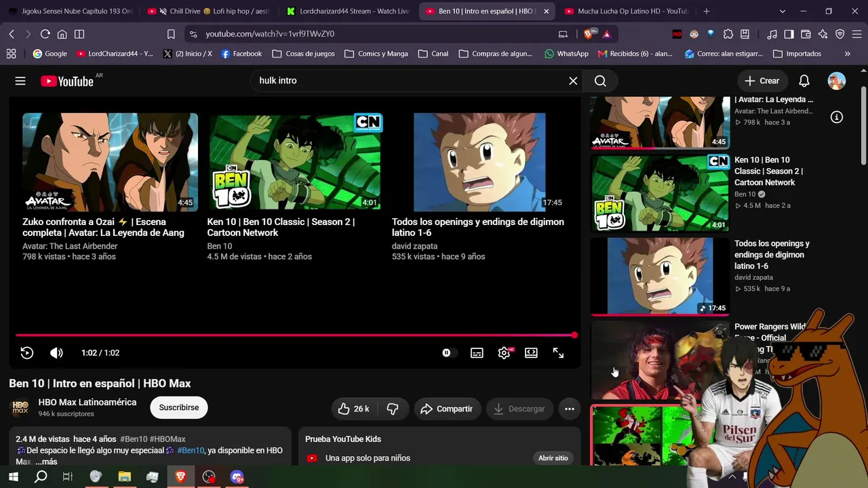The width and height of the screenshot is (868, 488).
Task: Go back with the browser back arrow
Action: (12, 34)
